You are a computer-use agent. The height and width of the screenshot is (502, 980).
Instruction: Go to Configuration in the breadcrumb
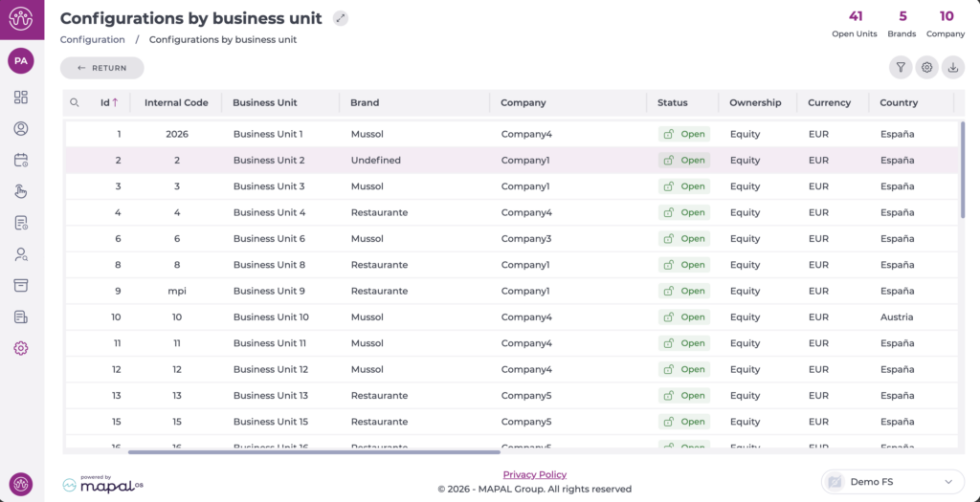(93, 40)
